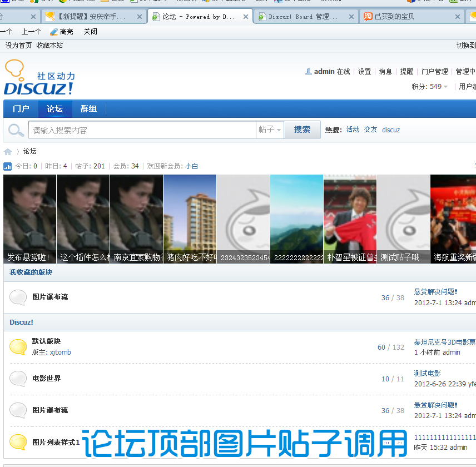
Task: Open the 图片列表样式1 forum board
Action: click(x=56, y=443)
